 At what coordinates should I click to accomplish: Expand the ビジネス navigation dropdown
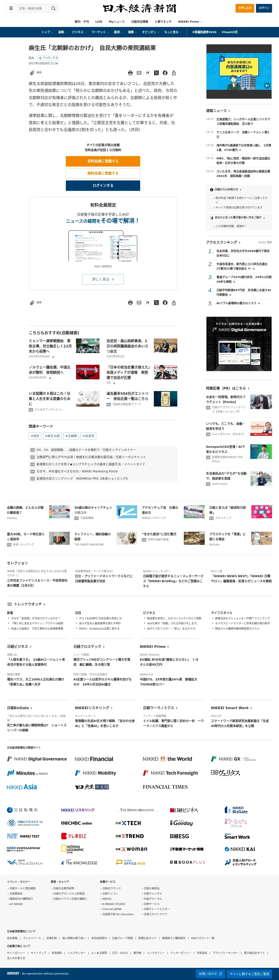pyautogui.click(x=79, y=32)
